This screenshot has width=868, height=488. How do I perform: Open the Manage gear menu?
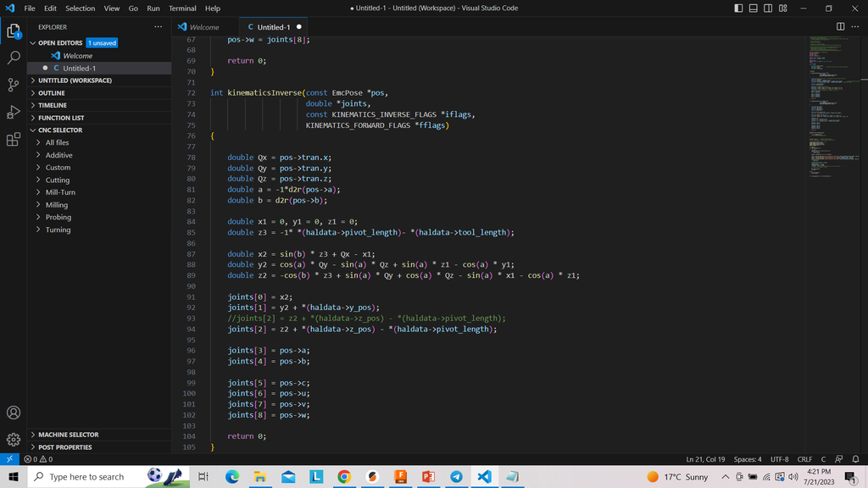click(x=14, y=440)
